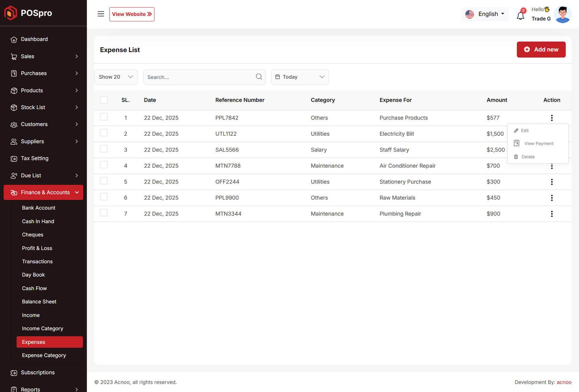
Task: Click the hamburger menu icon
Action: (101, 14)
